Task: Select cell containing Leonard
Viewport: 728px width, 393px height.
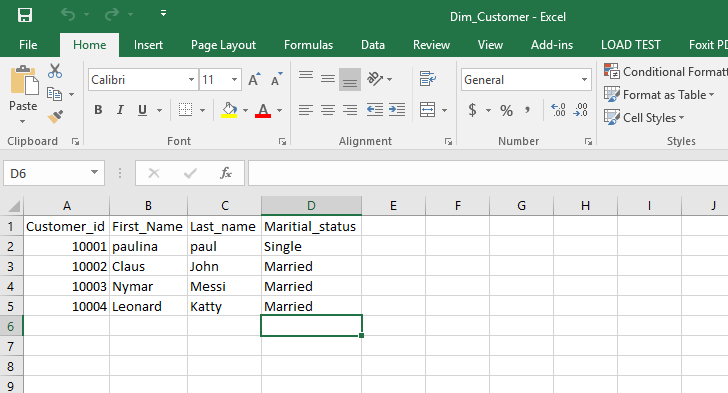Action: [149, 306]
